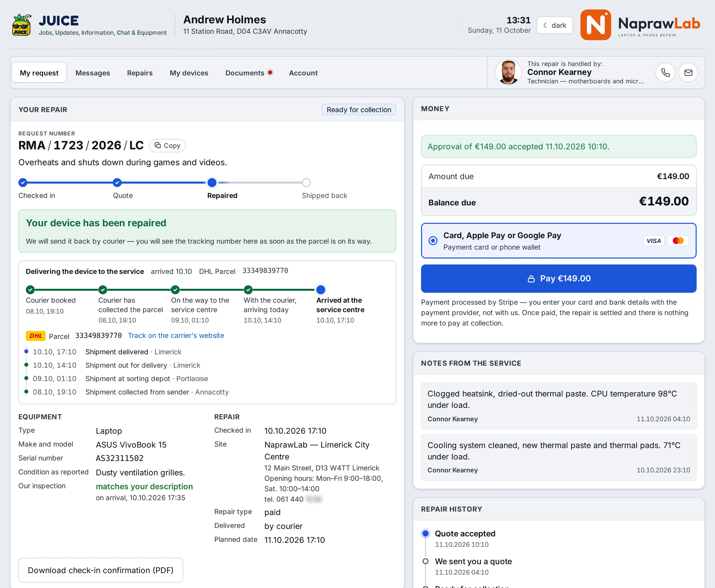Click the DHL carrier badge
This screenshot has width=715, height=588.
click(36, 336)
